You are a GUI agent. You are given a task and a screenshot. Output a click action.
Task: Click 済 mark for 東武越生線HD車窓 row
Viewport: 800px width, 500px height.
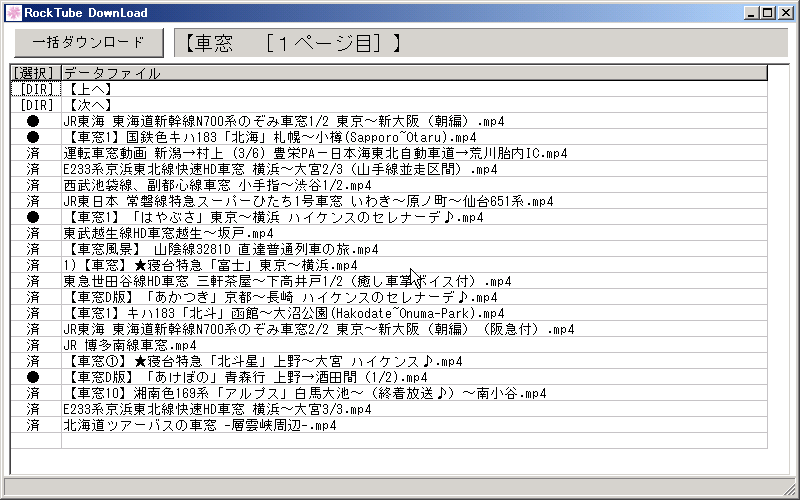click(33, 233)
